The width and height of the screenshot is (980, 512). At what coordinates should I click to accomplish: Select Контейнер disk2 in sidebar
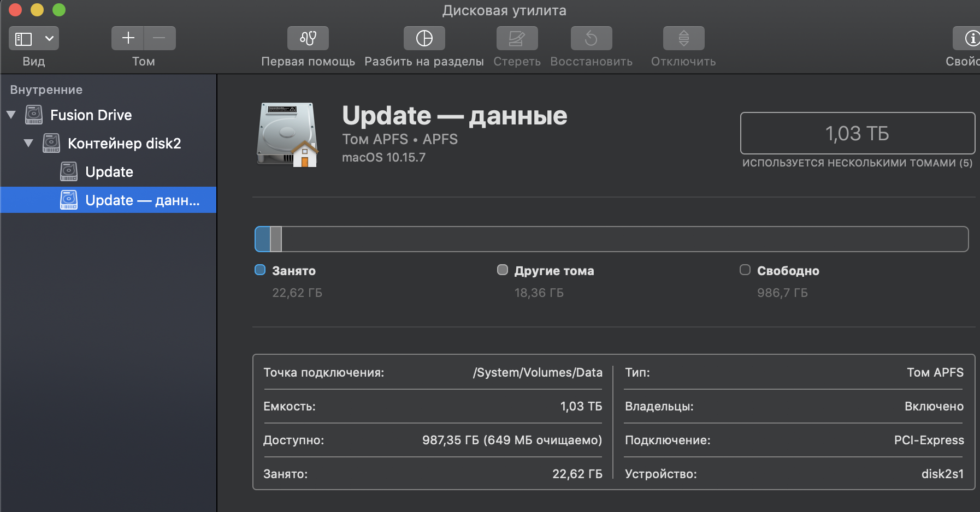[x=124, y=144]
